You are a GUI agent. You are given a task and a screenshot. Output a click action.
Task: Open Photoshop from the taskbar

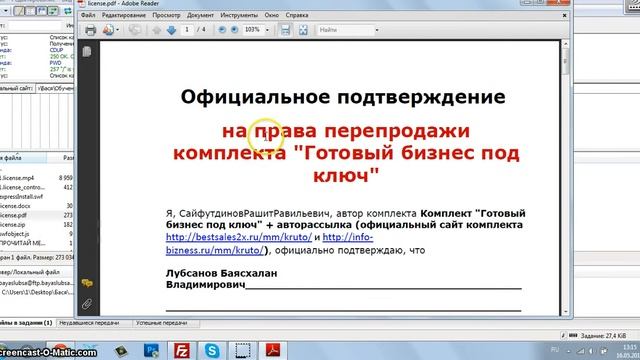coord(151,351)
